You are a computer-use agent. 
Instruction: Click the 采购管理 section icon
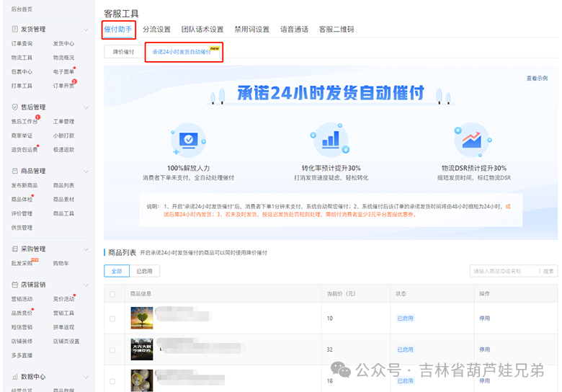(14, 249)
